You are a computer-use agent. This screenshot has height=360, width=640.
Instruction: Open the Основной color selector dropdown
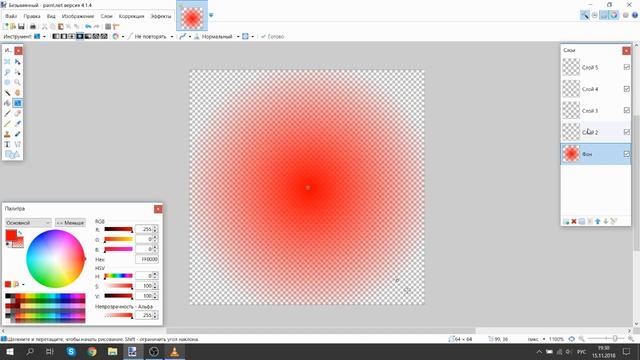point(28,223)
